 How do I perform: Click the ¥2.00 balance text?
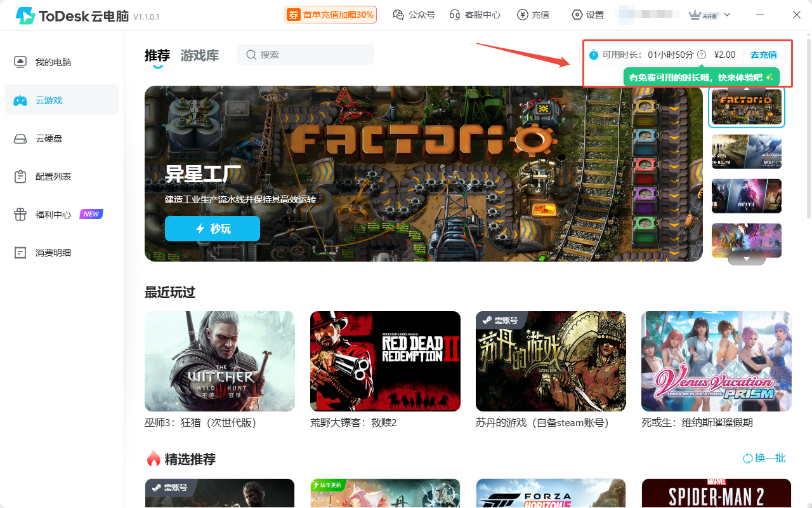click(x=724, y=55)
